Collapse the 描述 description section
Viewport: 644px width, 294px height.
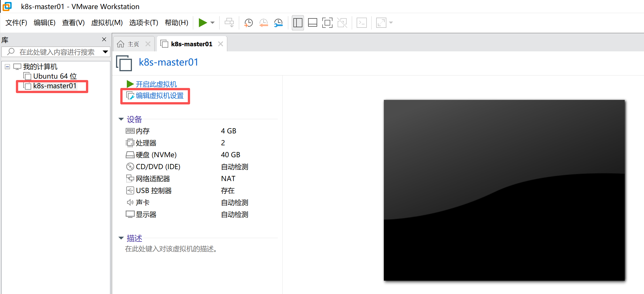pos(121,238)
